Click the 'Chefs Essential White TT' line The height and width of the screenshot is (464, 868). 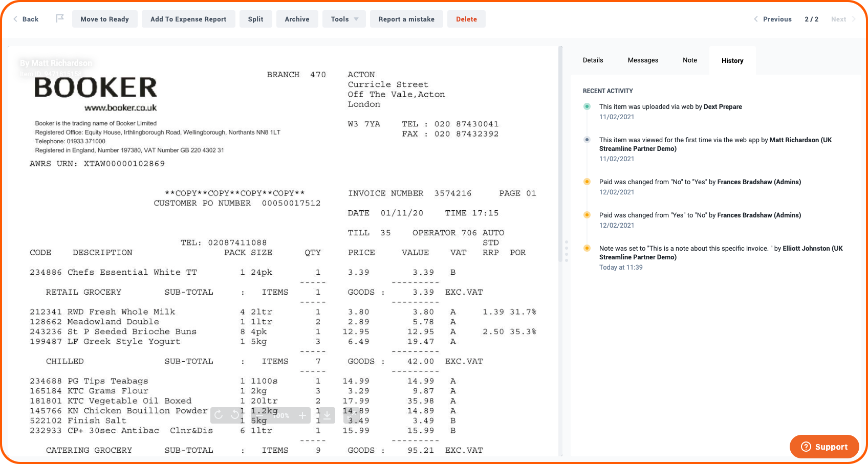[x=132, y=272]
